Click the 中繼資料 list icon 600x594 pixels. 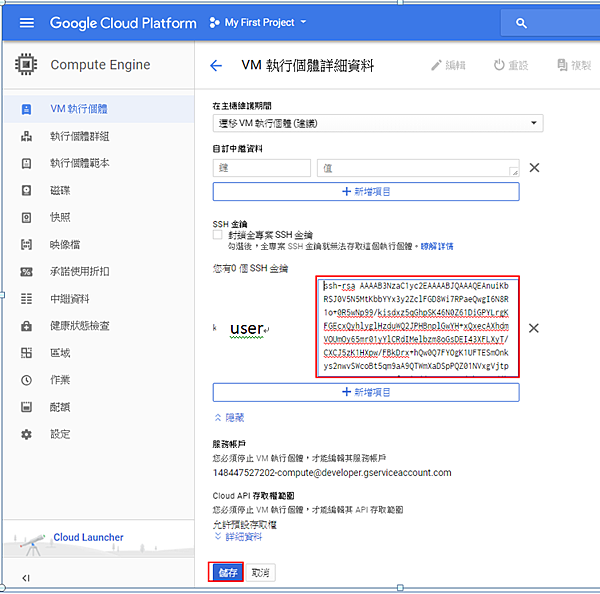pos(26,299)
